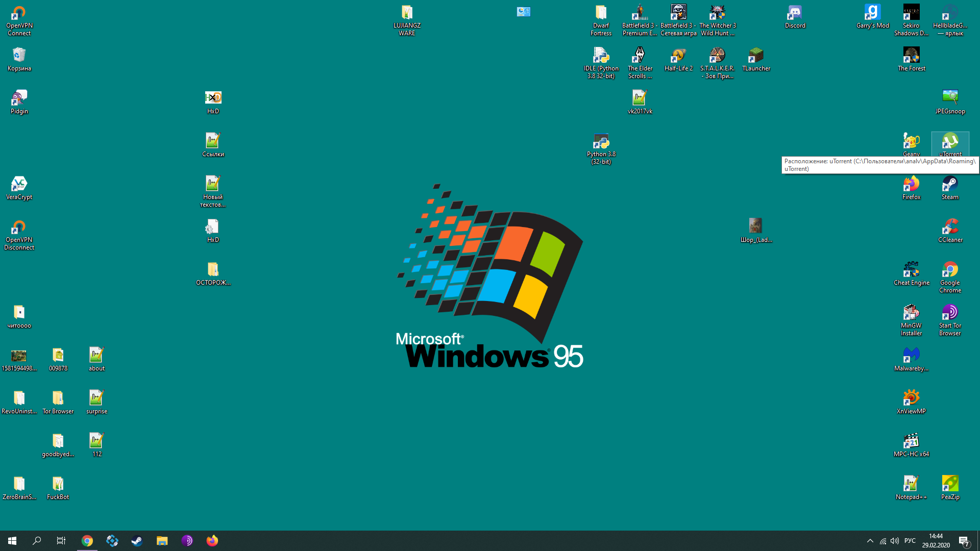Select the 009878 archive file
Image resolution: width=980 pixels, height=551 pixels.
click(x=58, y=359)
